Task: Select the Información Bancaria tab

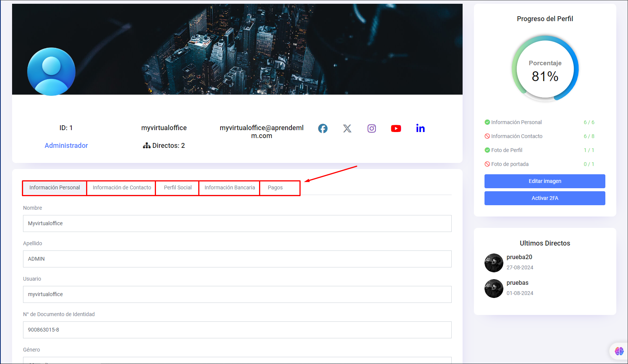Action: [x=230, y=188]
